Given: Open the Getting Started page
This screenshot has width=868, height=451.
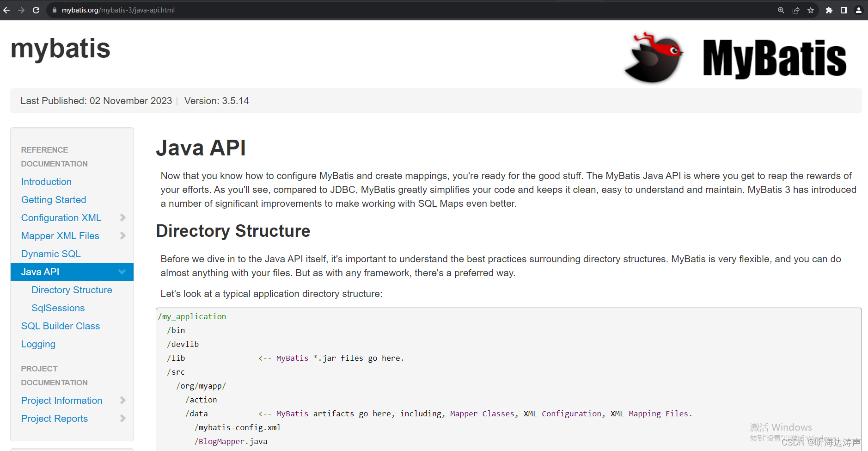Looking at the screenshot, I should tap(54, 200).
